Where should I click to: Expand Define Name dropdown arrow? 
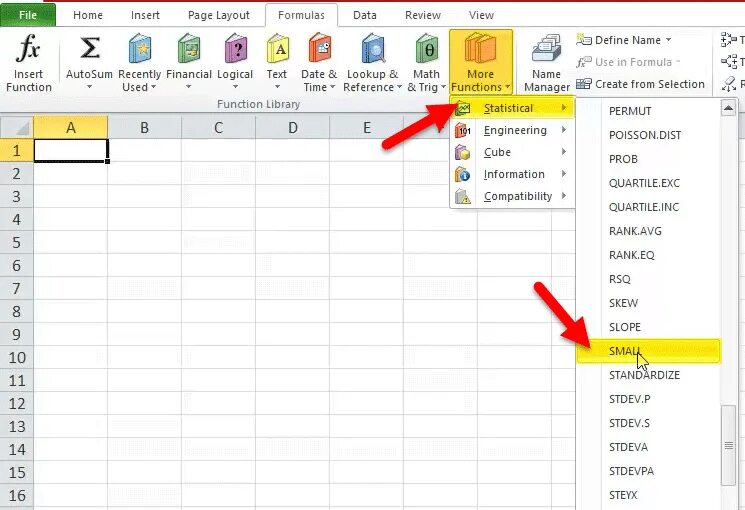669,40
